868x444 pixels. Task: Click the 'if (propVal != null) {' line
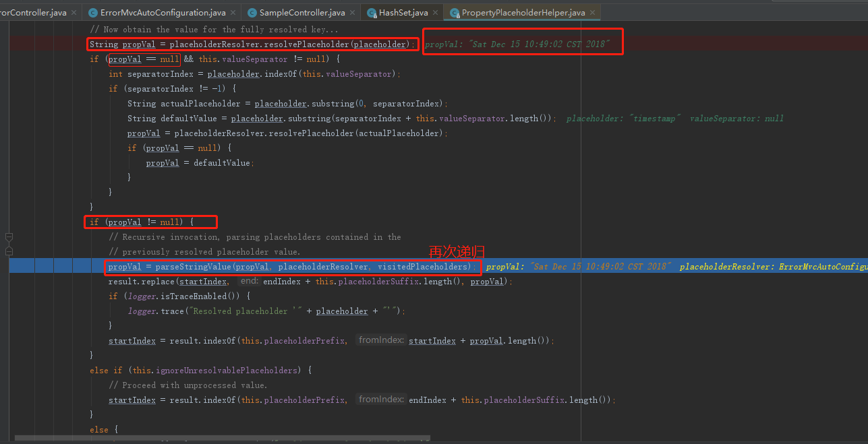[142, 222]
